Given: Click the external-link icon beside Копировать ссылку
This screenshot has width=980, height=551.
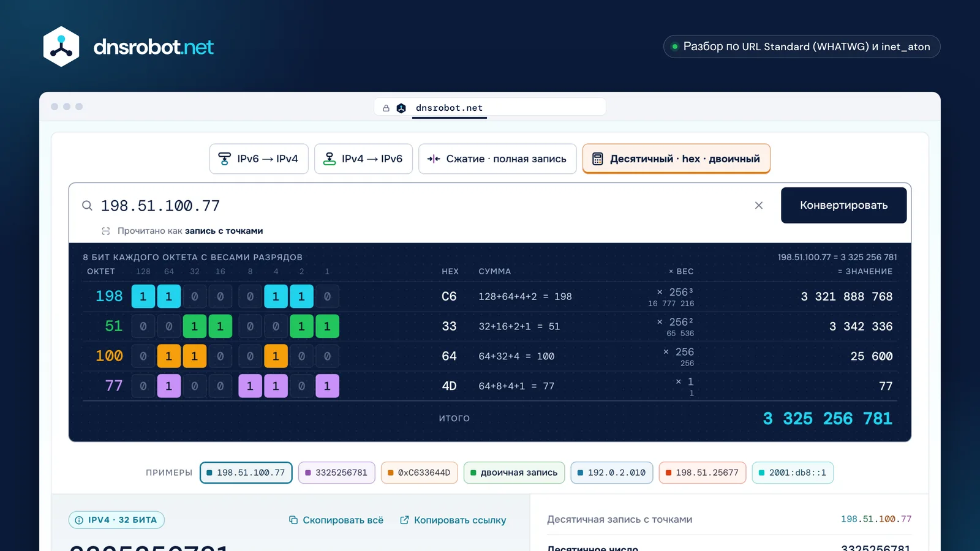Looking at the screenshot, I should (404, 520).
